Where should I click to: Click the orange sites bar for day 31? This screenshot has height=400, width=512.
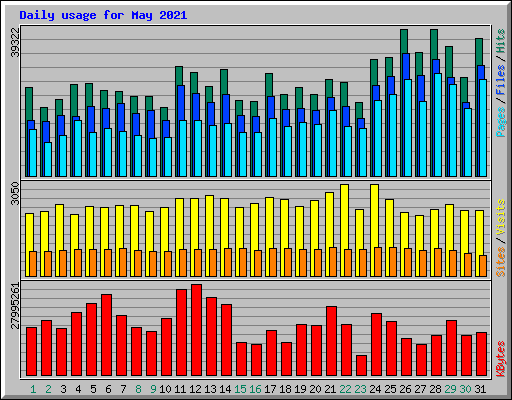click(x=483, y=266)
